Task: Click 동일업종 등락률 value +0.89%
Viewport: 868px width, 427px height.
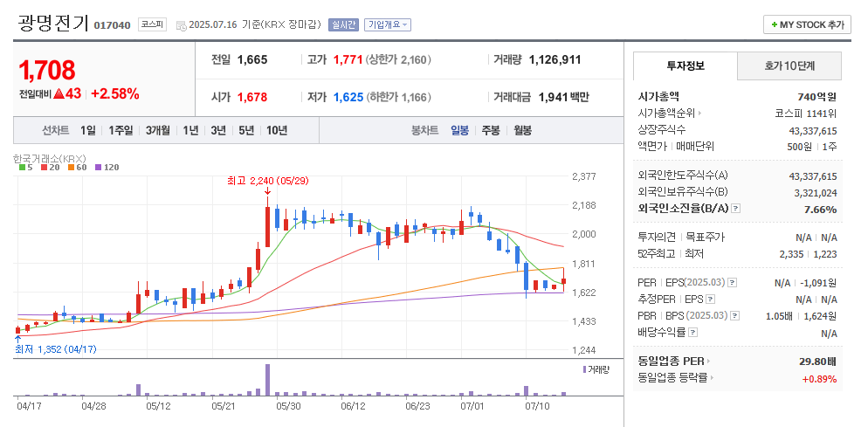Action: [819, 379]
